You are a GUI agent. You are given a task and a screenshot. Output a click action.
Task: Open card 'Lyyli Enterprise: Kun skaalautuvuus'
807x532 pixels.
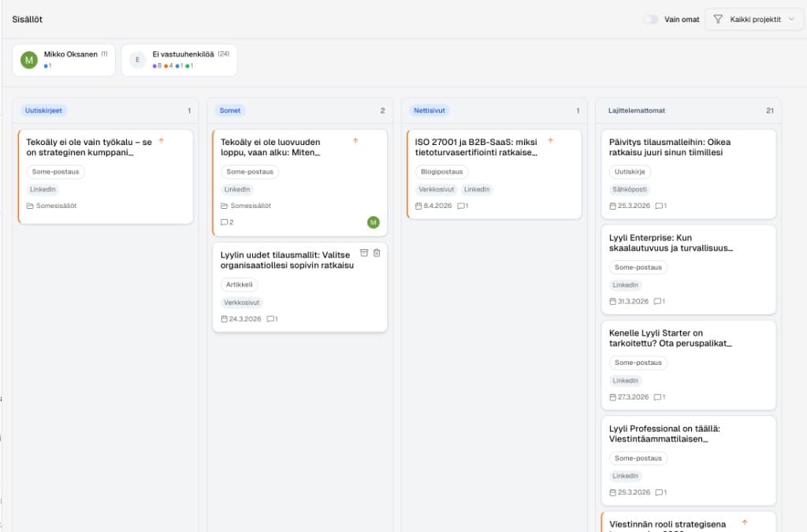(x=689, y=270)
